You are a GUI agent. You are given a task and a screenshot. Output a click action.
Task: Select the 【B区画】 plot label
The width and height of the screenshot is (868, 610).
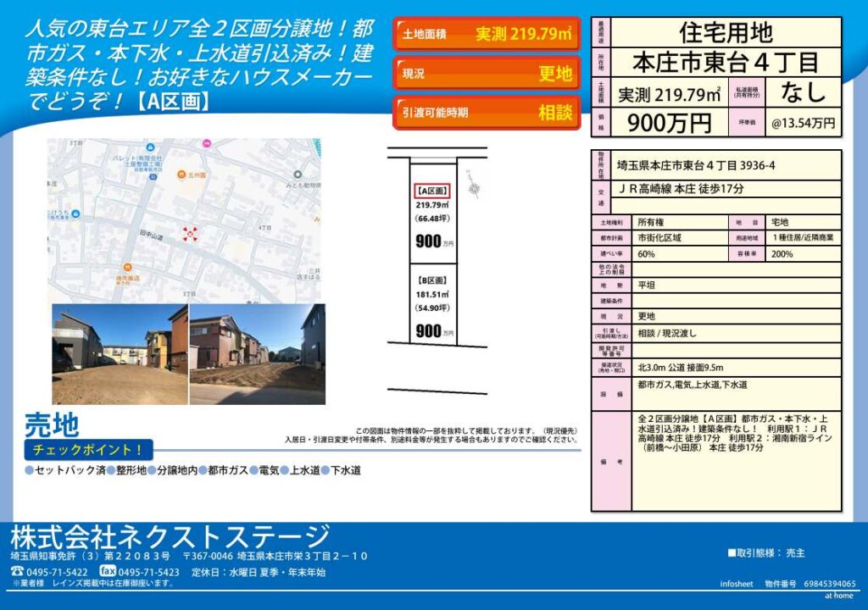tap(432, 280)
